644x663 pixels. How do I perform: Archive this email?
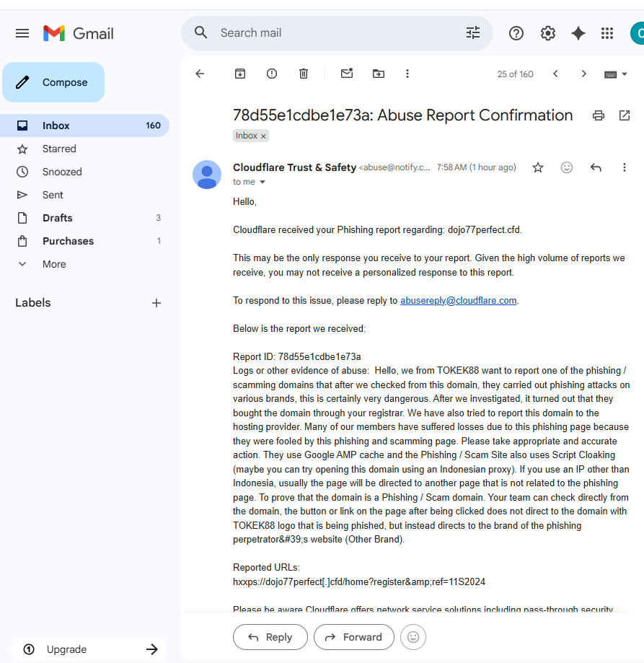coord(240,74)
